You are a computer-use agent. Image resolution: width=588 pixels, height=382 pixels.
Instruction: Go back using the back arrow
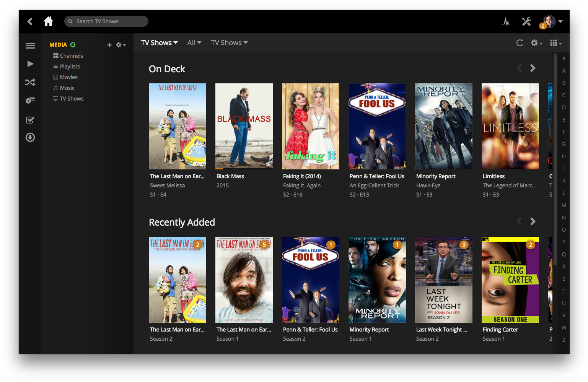pos(30,21)
